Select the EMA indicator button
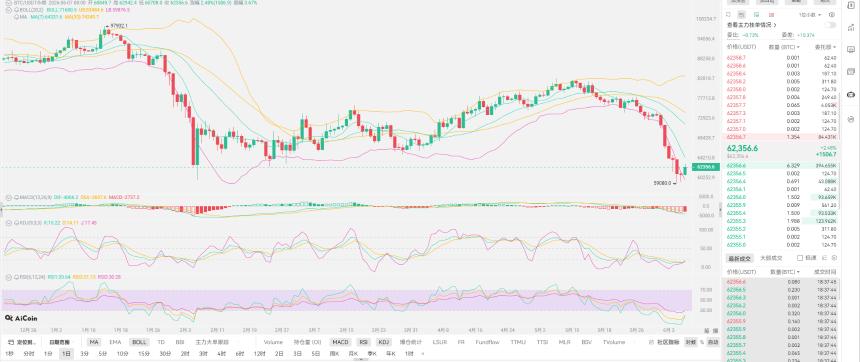Screen dimensions: 860x362 tap(115, 342)
